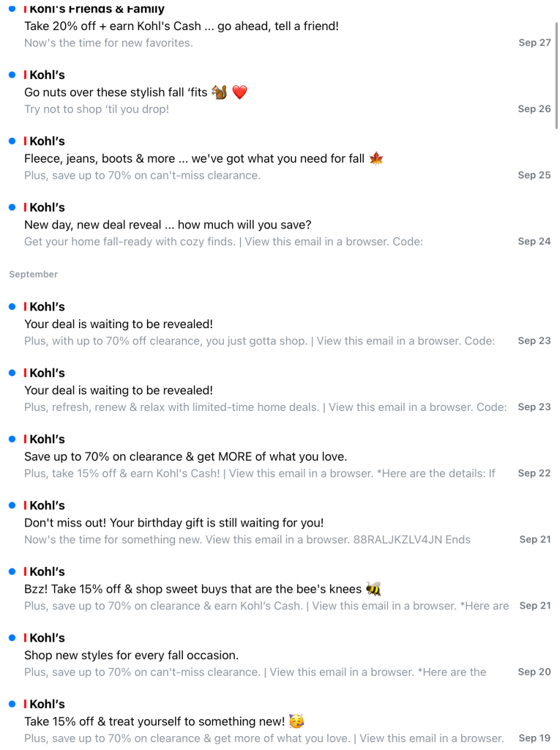Click the vertical scrollbar on the right edge
The image size is (560, 750).
point(556,73)
